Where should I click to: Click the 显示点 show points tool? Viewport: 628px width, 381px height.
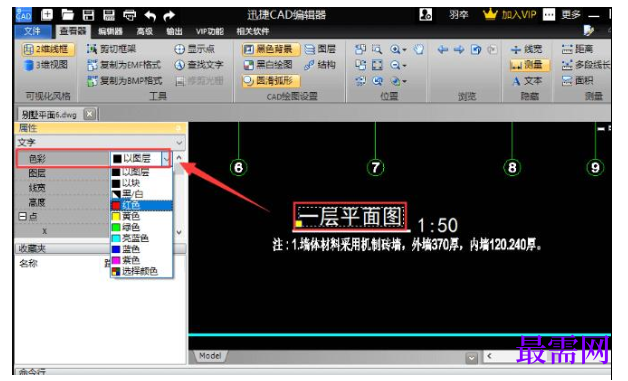195,49
